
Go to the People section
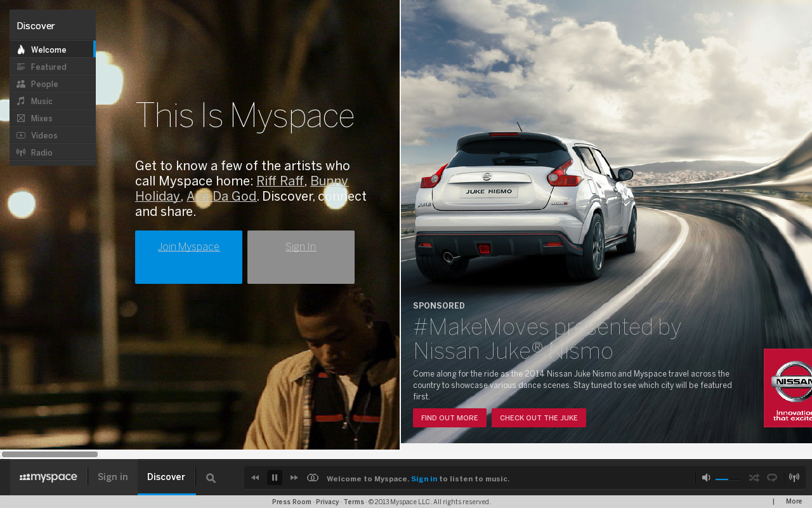tap(53, 84)
